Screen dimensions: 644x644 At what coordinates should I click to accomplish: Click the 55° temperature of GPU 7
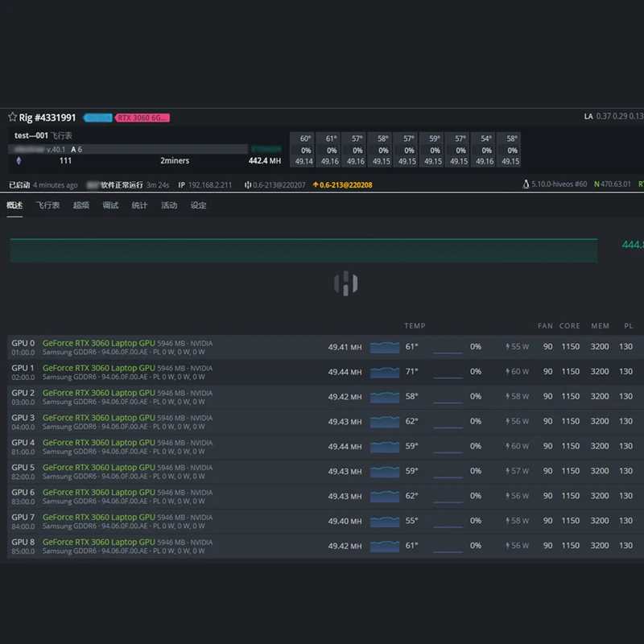(412, 520)
